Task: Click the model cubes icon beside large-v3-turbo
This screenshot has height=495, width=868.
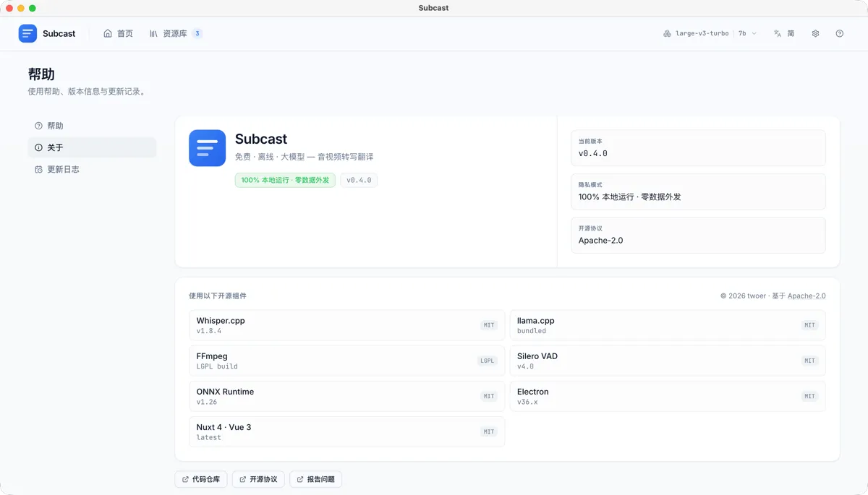Action: point(667,33)
